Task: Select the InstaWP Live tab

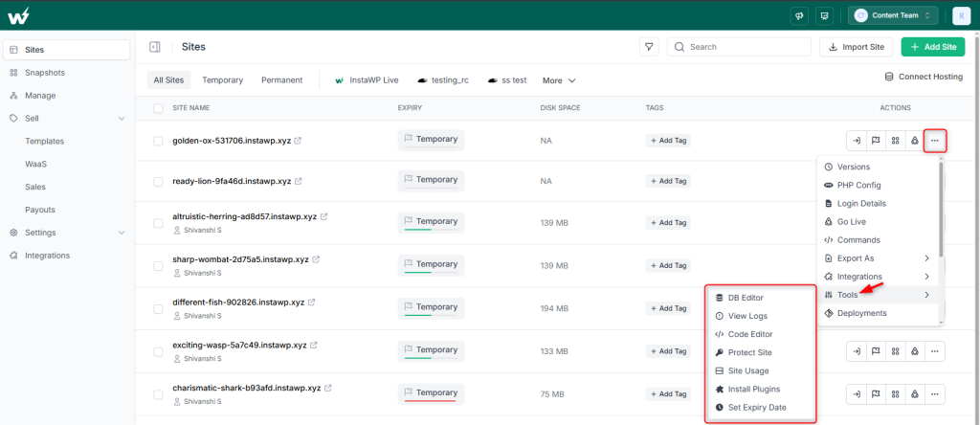Action: coord(367,80)
